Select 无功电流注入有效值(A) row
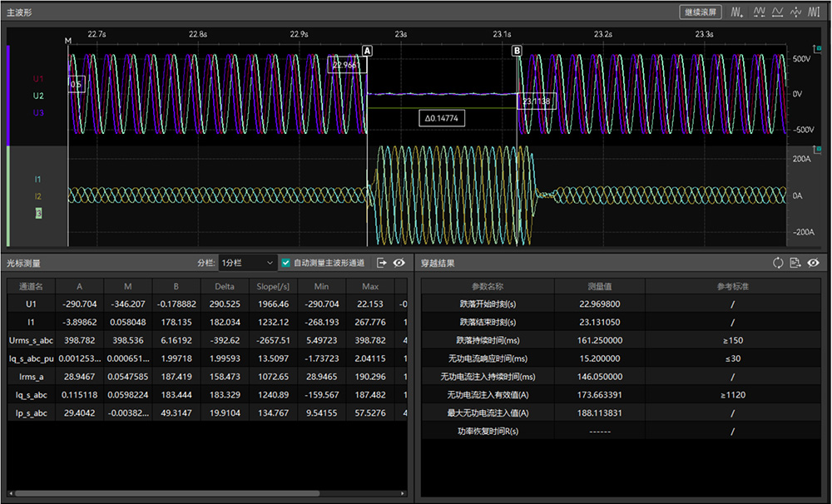Image resolution: width=832 pixels, height=504 pixels. coord(621,395)
